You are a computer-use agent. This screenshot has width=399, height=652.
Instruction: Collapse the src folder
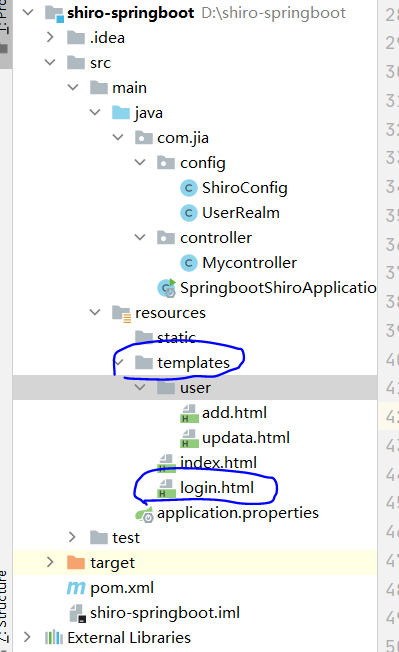click(50, 62)
